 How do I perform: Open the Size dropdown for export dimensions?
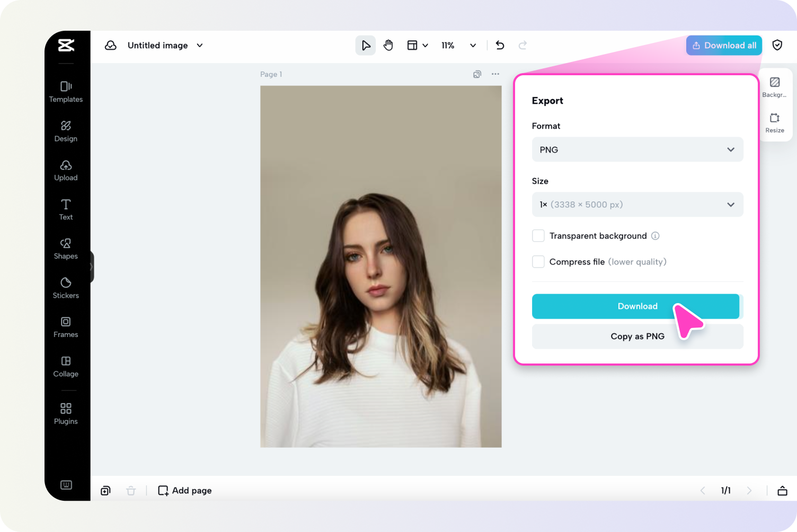coord(637,205)
